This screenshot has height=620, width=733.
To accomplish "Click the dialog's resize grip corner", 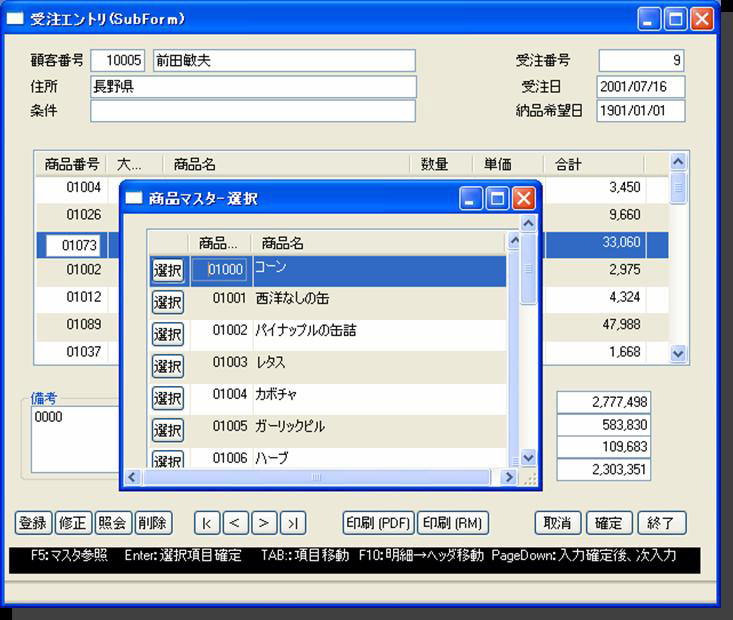I will (530, 478).
